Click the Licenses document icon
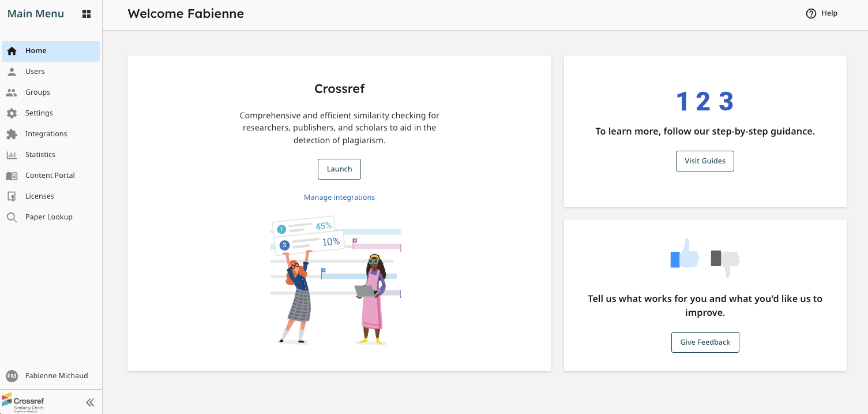 (x=12, y=196)
